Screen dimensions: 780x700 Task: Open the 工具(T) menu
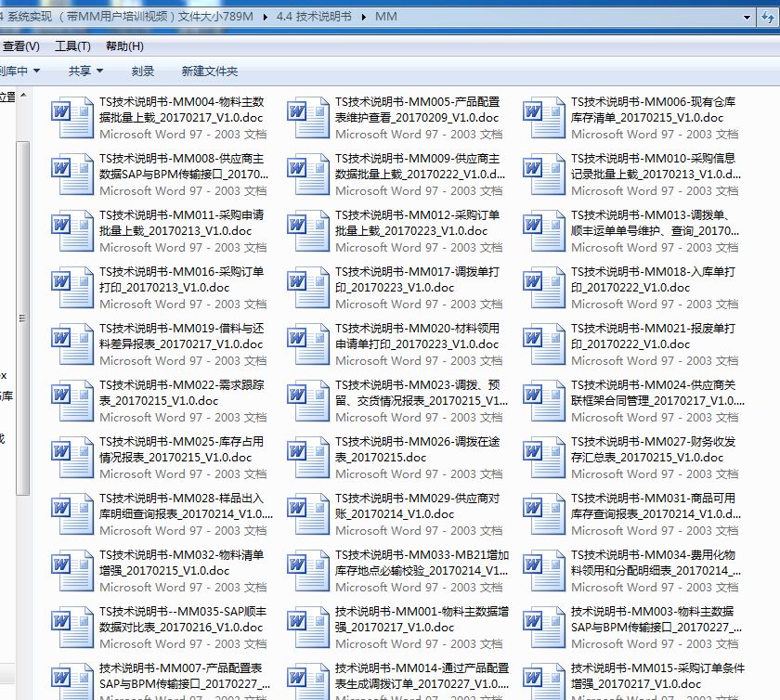(x=72, y=46)
